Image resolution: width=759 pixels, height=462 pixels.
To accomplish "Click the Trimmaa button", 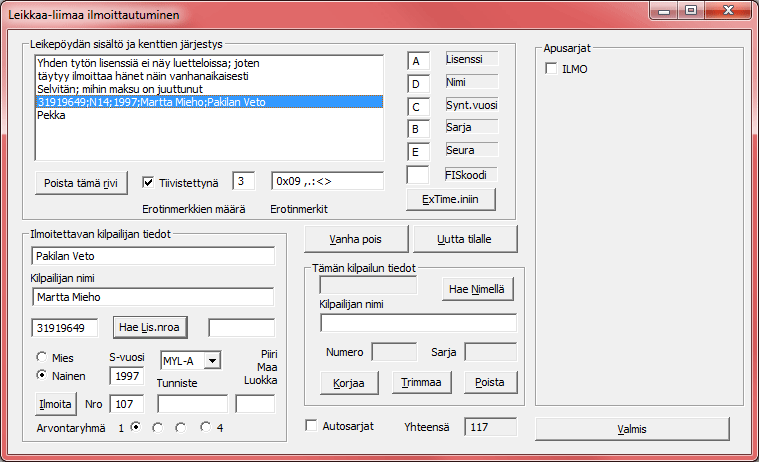I will [x=420, y=383].
